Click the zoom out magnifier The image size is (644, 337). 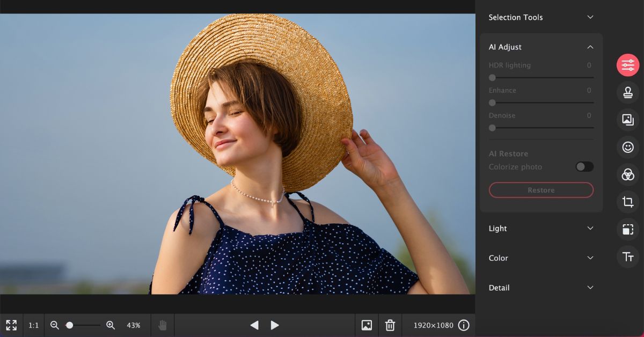[x=54, y=325]
